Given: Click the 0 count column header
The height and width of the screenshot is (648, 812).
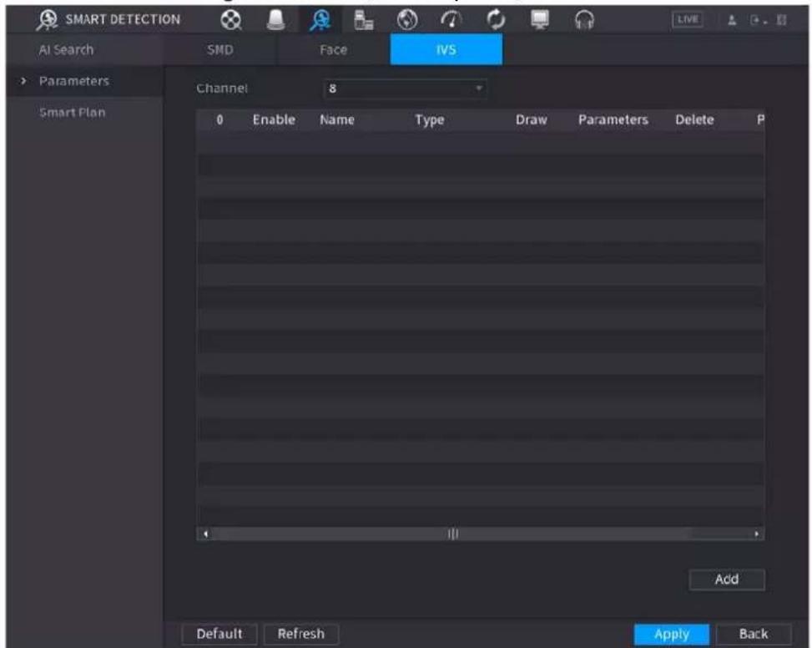Looking at the screenshot, I should pyautogui.click(x=219, y=119).
